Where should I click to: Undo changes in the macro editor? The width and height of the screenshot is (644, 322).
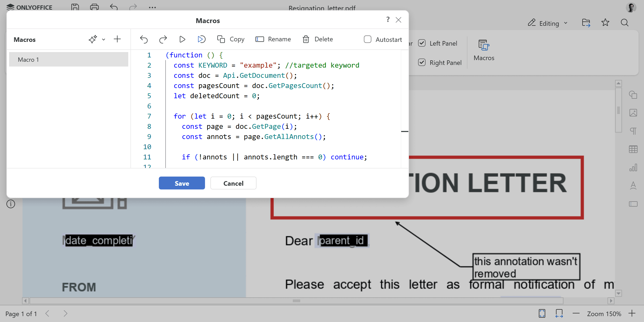[144, 39]
